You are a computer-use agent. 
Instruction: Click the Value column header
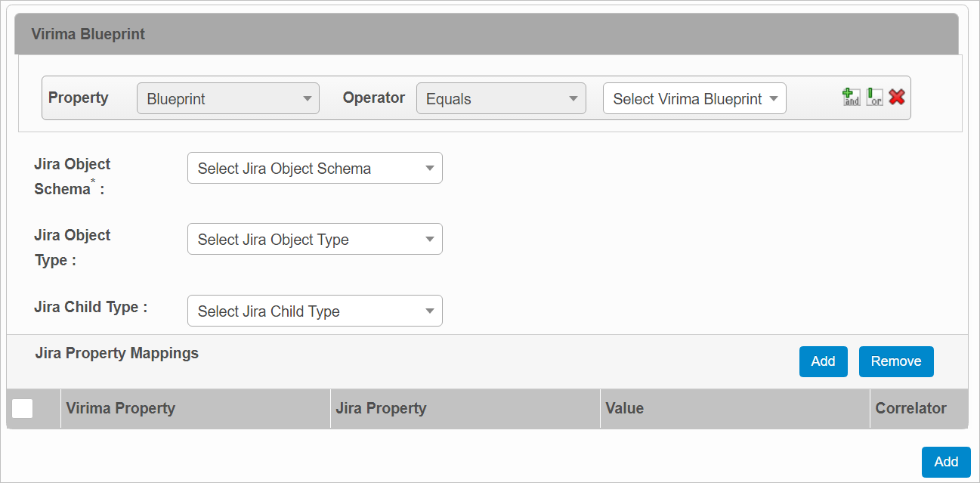(x=624, y=408)
